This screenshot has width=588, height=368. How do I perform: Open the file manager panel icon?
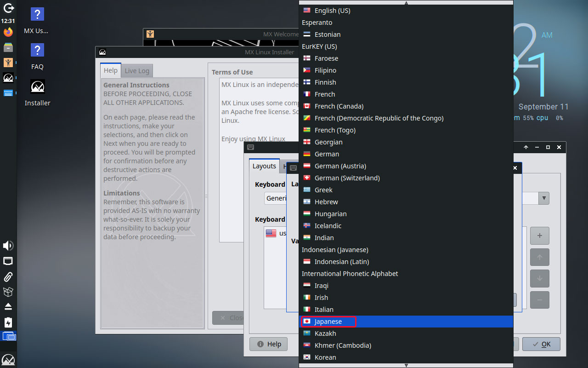[x=8, y=47]
